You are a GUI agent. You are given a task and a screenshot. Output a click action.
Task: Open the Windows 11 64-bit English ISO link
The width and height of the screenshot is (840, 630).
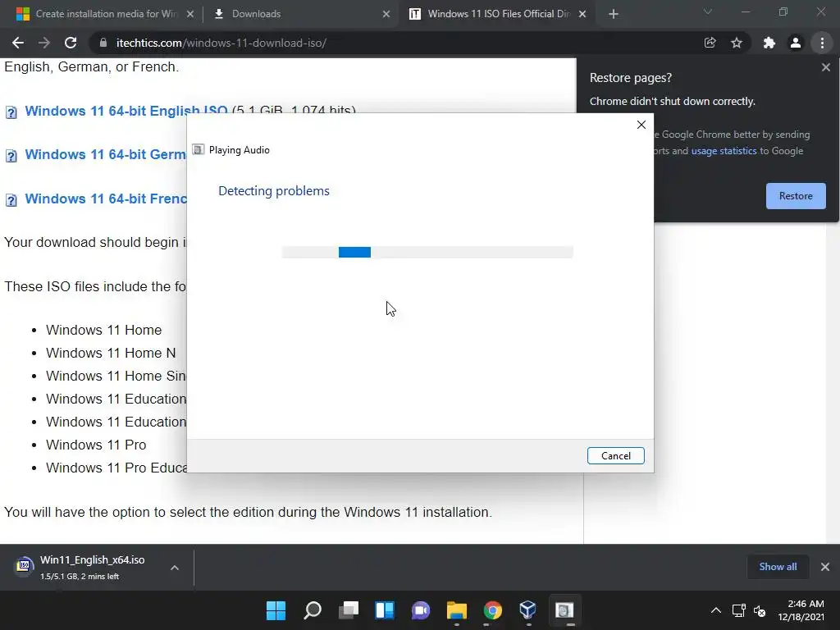(126, 111)
